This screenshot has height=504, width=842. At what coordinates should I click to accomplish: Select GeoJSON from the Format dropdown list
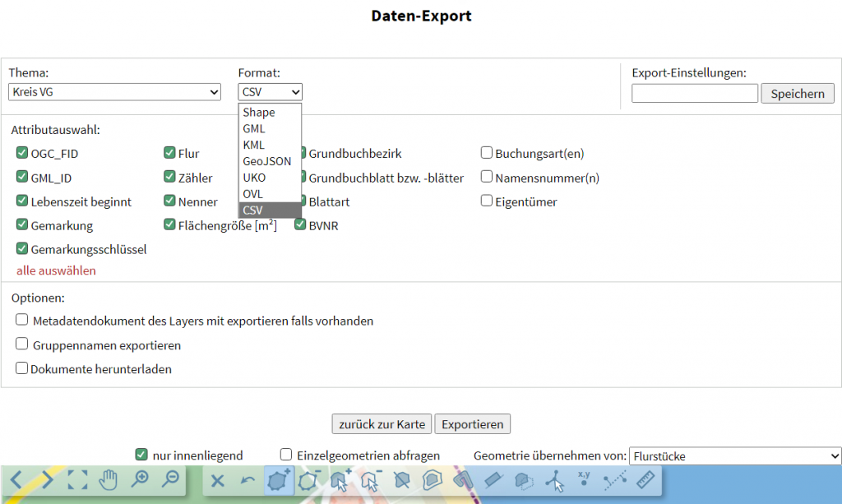(267, 161)
